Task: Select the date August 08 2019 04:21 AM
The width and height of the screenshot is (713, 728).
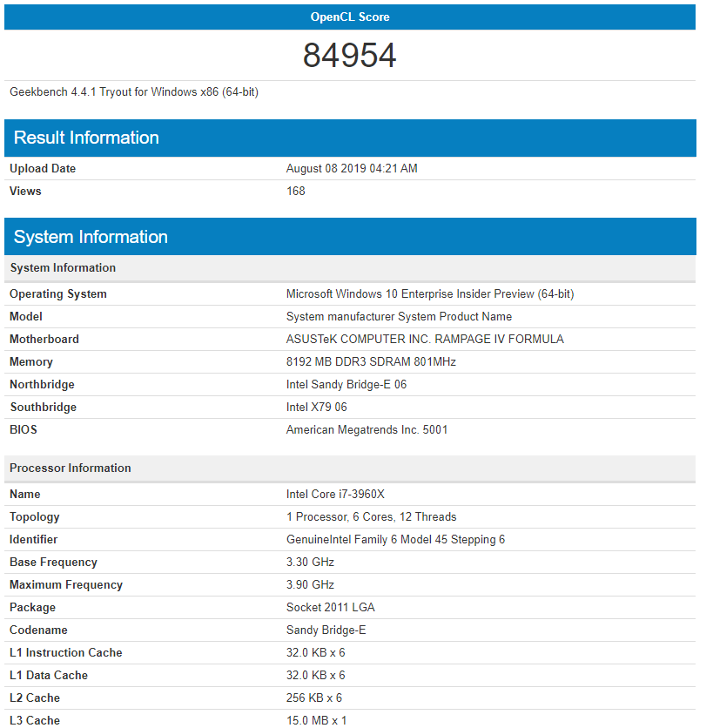Action: [x=352, y=169]
